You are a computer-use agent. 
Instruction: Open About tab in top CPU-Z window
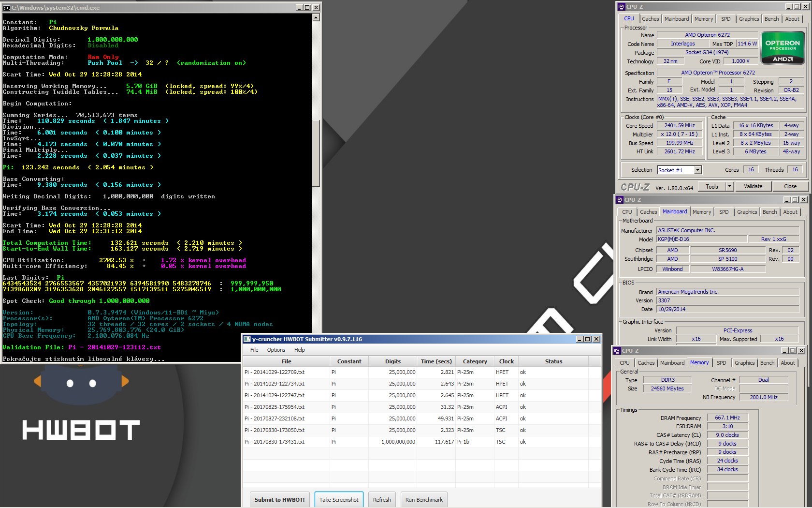(x=792, y=19)
